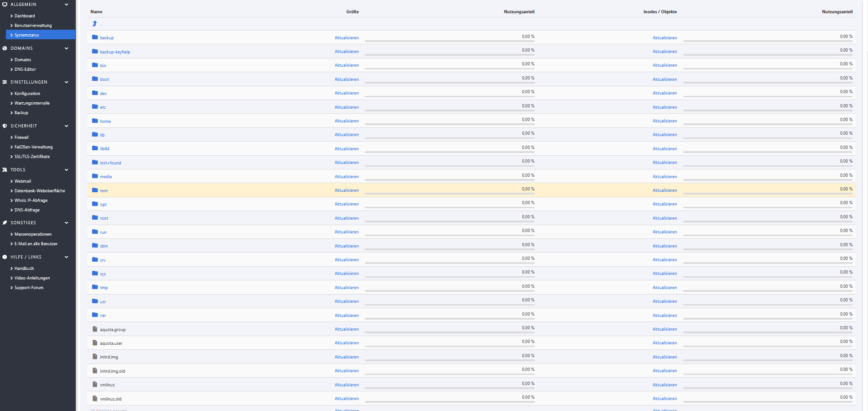Open Dashboard in the sidebar

(25, 16)
